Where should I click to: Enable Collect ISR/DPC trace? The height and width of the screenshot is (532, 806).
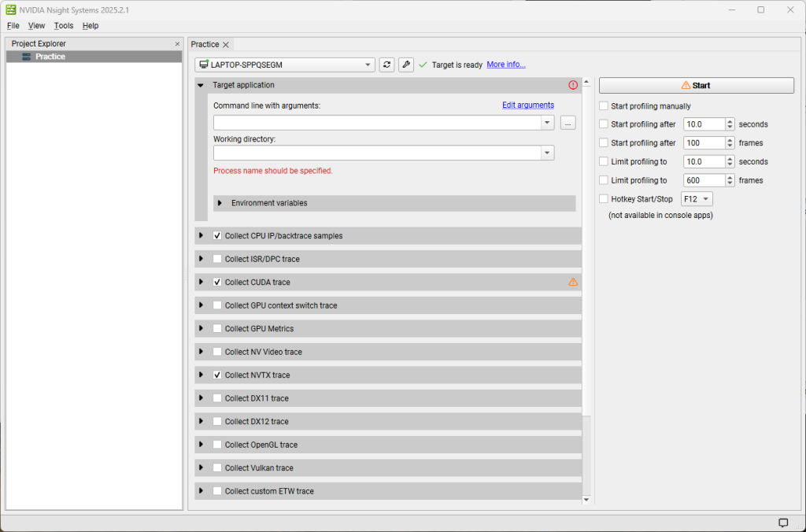pyautogui.click(x=217, y=259)
